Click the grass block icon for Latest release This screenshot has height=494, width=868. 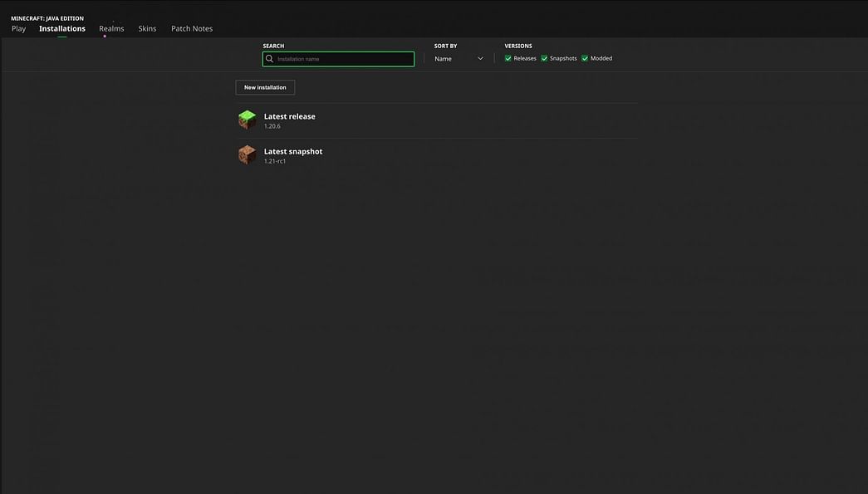coord(247,120)
